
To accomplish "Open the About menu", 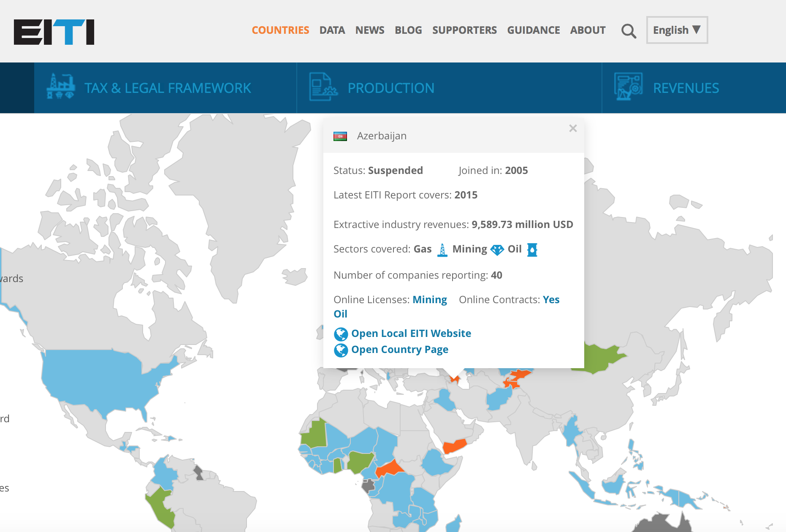I will (588, 30).
